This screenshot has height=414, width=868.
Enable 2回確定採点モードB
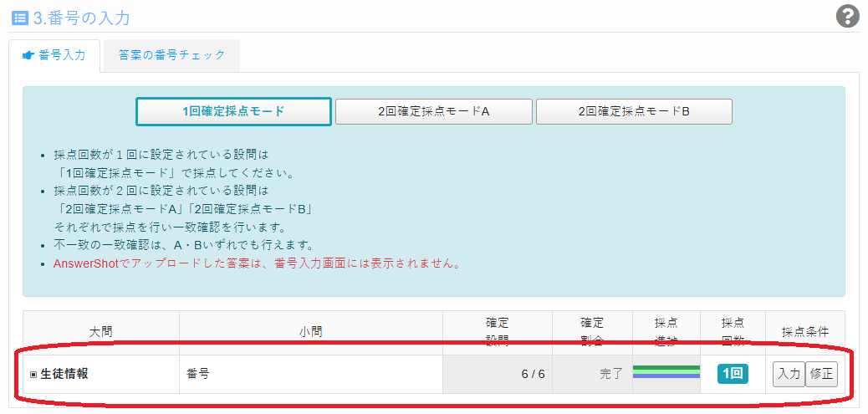click(633, 111)
